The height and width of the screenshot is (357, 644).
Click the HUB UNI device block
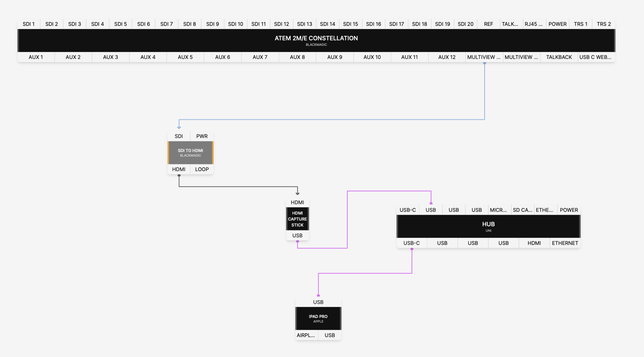point(488,226)
